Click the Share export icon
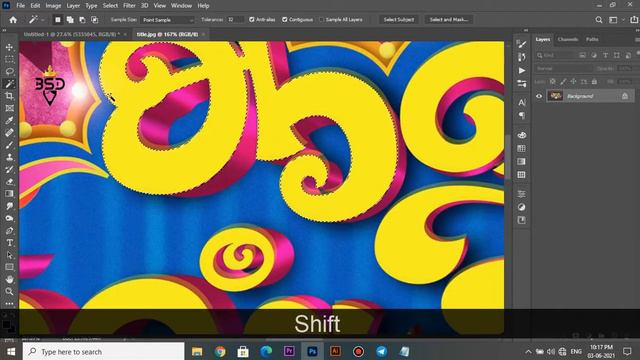 click(x=634, y=20)
